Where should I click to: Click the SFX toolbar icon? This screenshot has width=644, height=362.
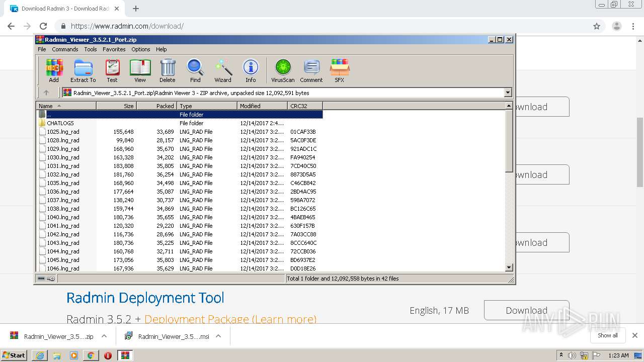point(340,71)
